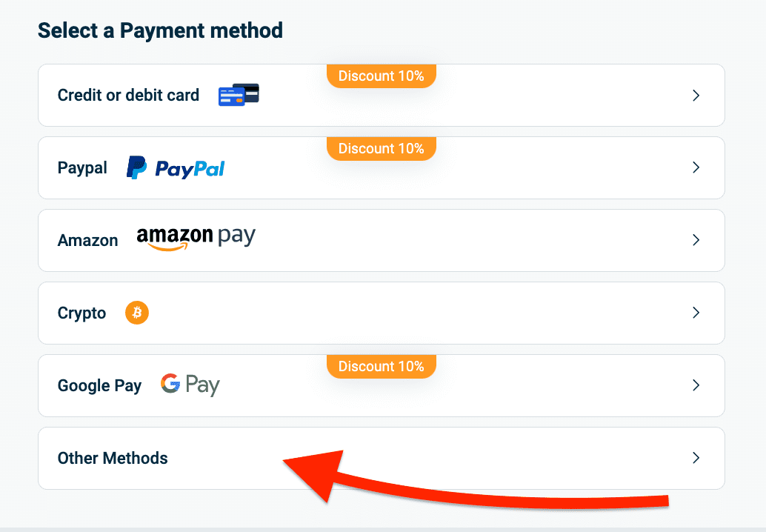Open Other Methods payment option
766x532 pixels.
[x=113, y=458]
